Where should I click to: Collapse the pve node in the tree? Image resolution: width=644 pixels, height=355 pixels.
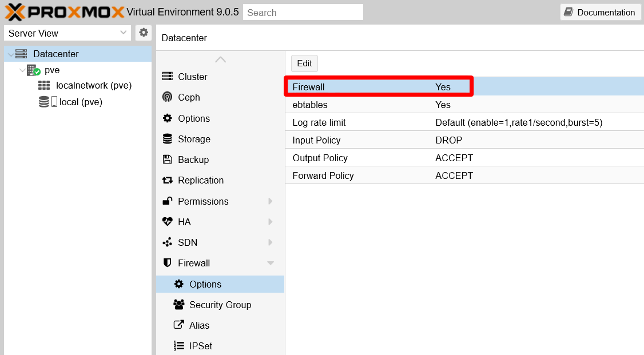[22, 70]
